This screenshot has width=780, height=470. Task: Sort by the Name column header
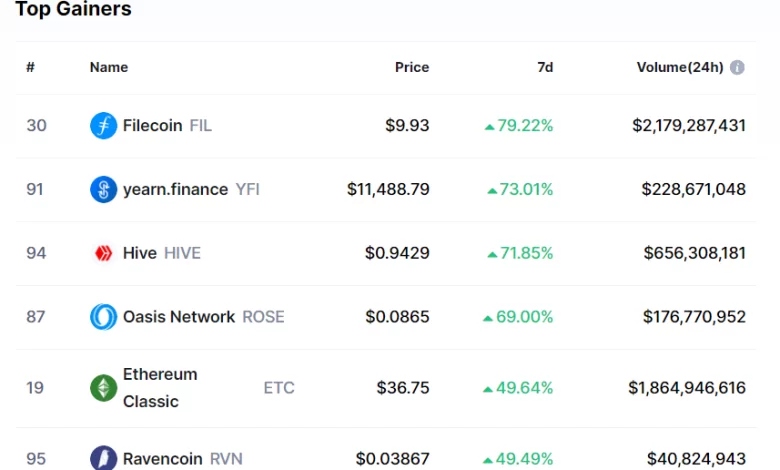tap(109, 68)
